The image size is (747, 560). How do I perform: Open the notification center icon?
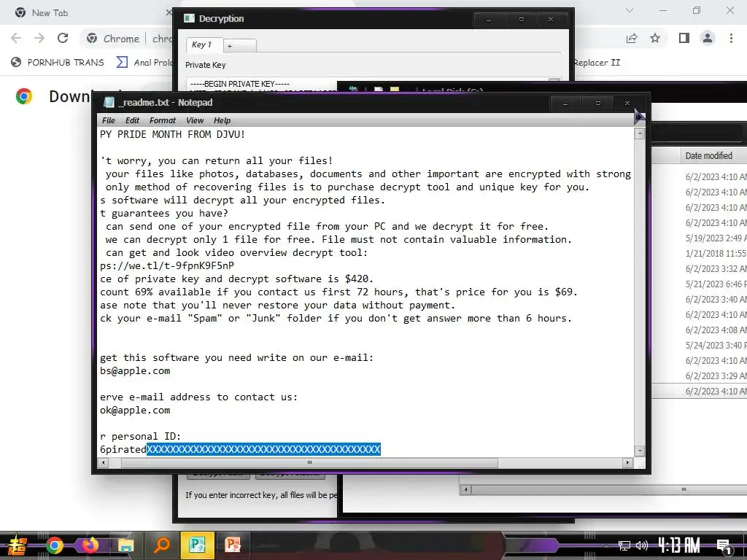(x=724, y=546)
